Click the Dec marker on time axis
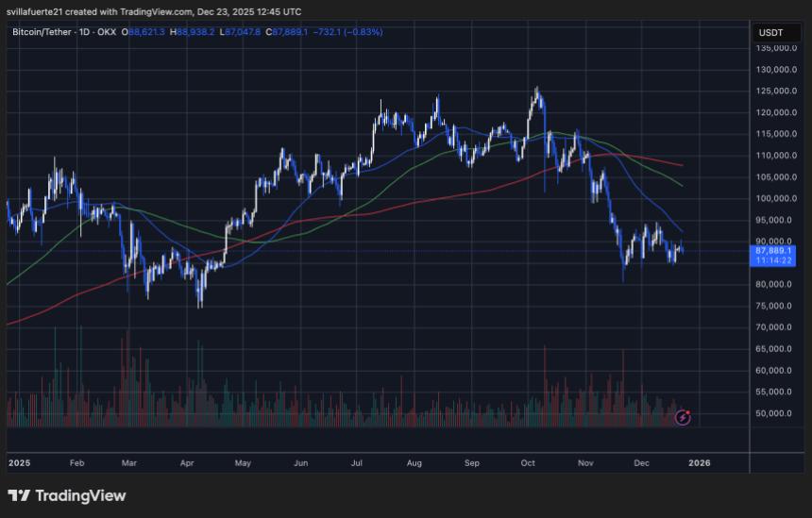Screen dimensions: 812x518 642,463
